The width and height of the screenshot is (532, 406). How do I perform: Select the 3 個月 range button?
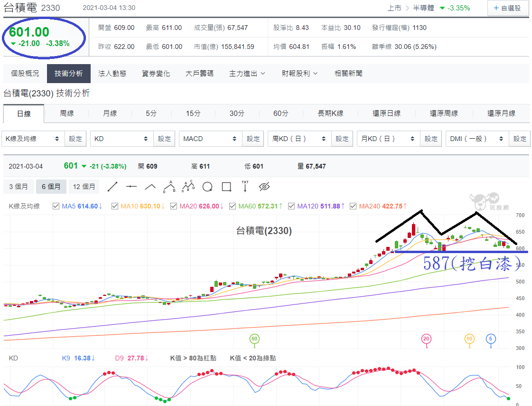pos(19,187)
